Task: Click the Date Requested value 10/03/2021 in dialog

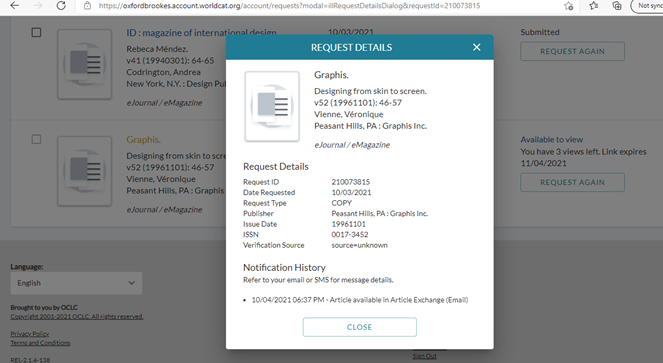Action: tap(351, 192)
